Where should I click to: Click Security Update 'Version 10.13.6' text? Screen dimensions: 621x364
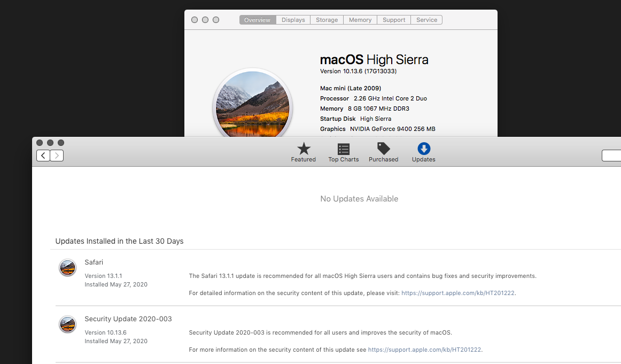tap(106, 332)
